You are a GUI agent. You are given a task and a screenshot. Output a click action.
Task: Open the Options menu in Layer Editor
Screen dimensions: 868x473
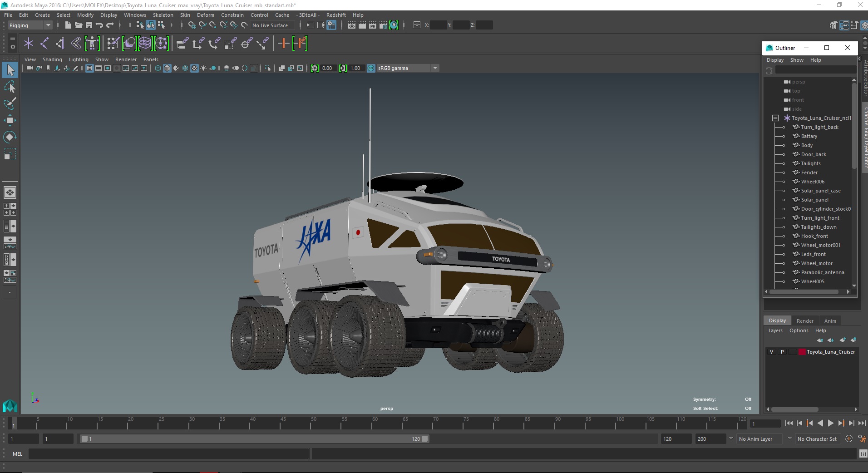tap(799, 330)
